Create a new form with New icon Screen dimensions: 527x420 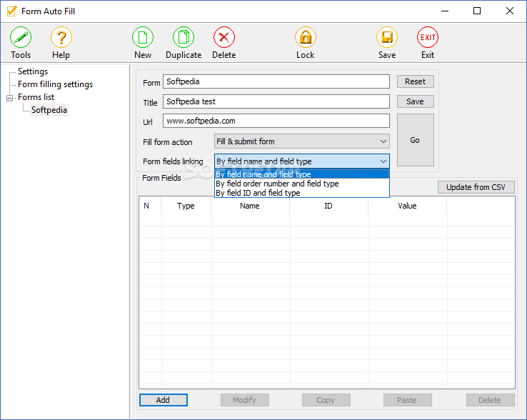[143, 38]
